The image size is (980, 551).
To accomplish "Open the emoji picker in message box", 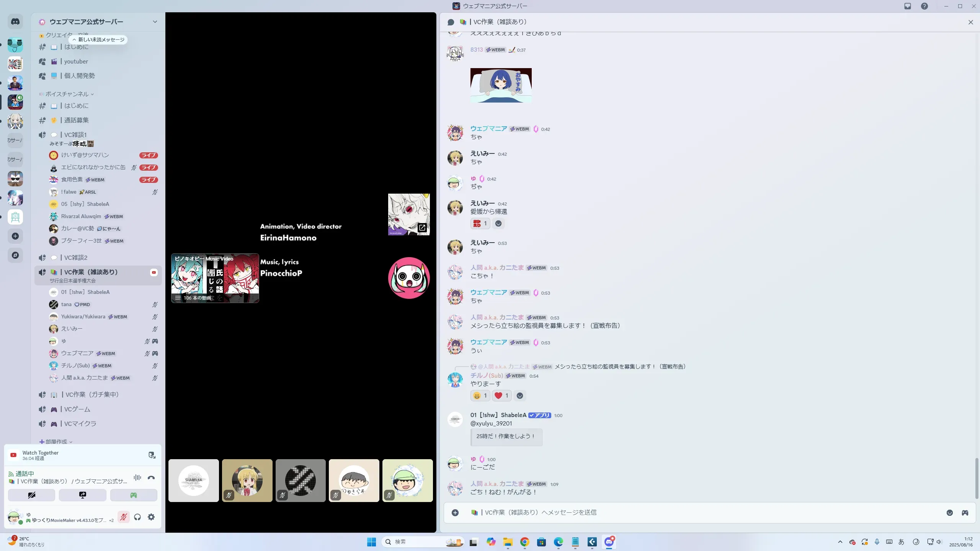I will pos(950,513).
